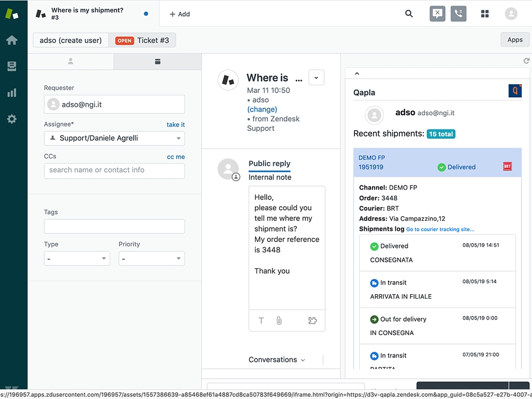Switch to the Internal note tab

click(270, 177)
